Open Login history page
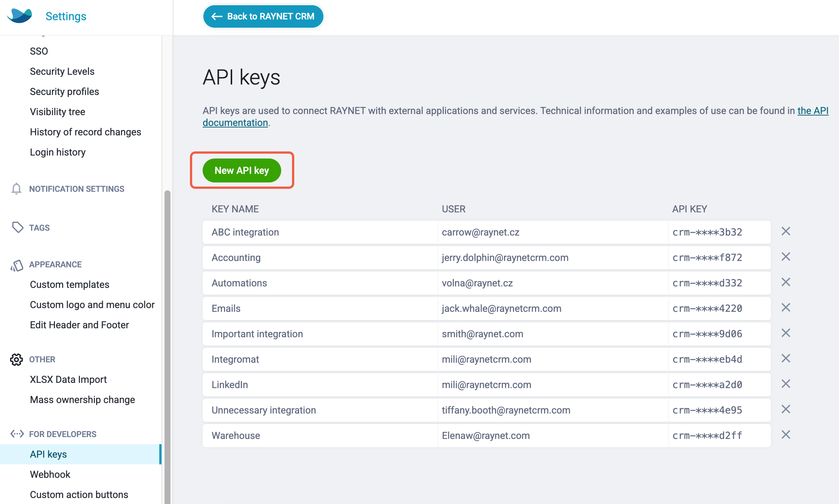Image resolution: width=839 pixels, height=504 pixels. tap(58, 152)
